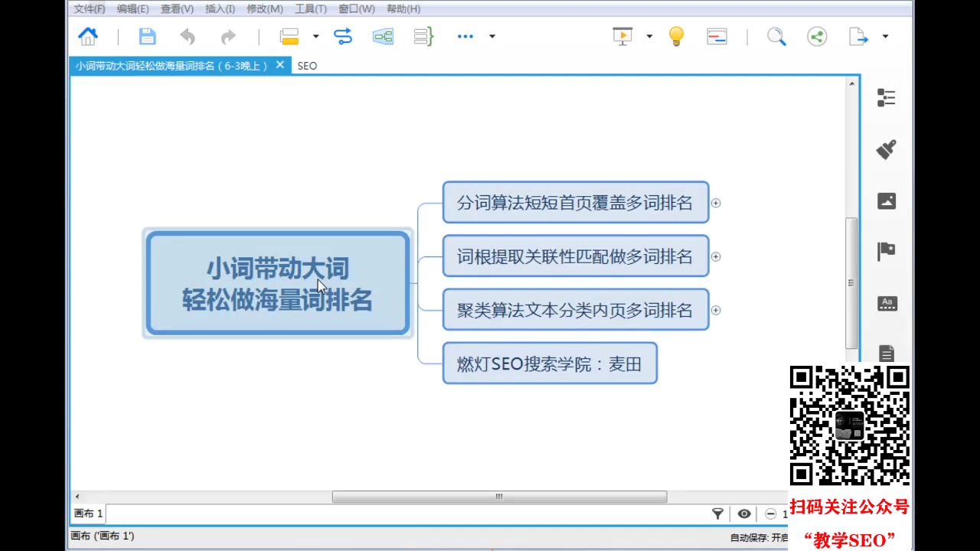The image size is (980, 551).
Task: Expand the 词根提取关联性匹配做多词排名 branch
Action: pyautogui.click(x=716, y=256)
